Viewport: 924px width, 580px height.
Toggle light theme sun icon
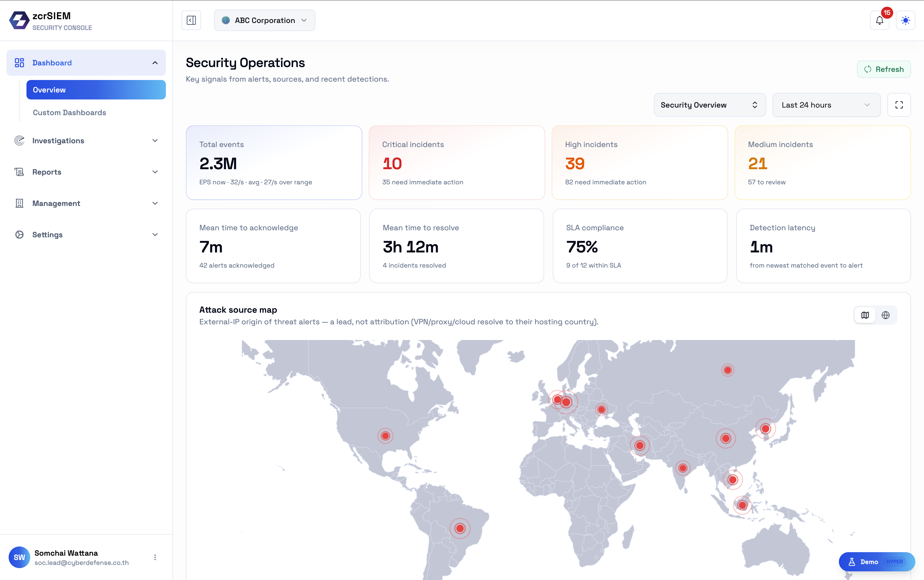click(906, 20)
